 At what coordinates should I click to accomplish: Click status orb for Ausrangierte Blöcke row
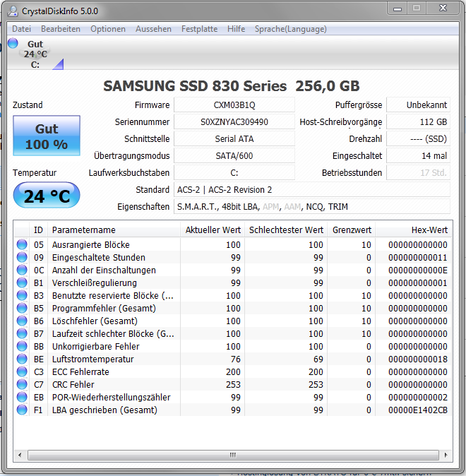point(22,244)
